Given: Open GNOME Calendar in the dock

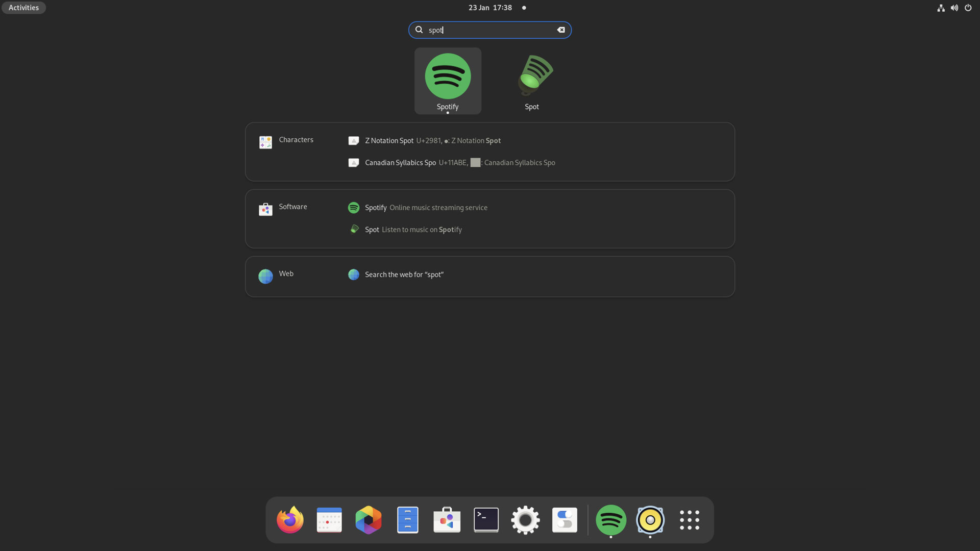Looking at the screenshot, I should point(329,520).
